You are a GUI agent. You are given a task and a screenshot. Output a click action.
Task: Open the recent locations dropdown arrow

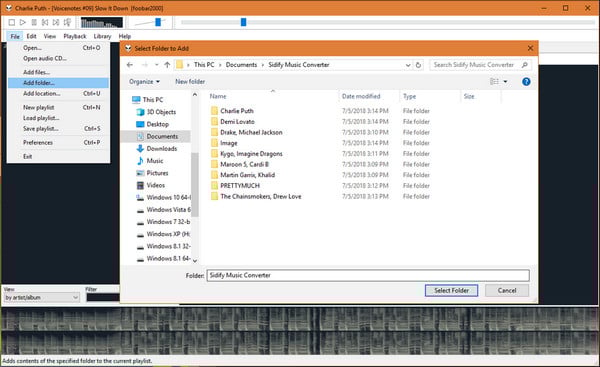pos(157,65)
